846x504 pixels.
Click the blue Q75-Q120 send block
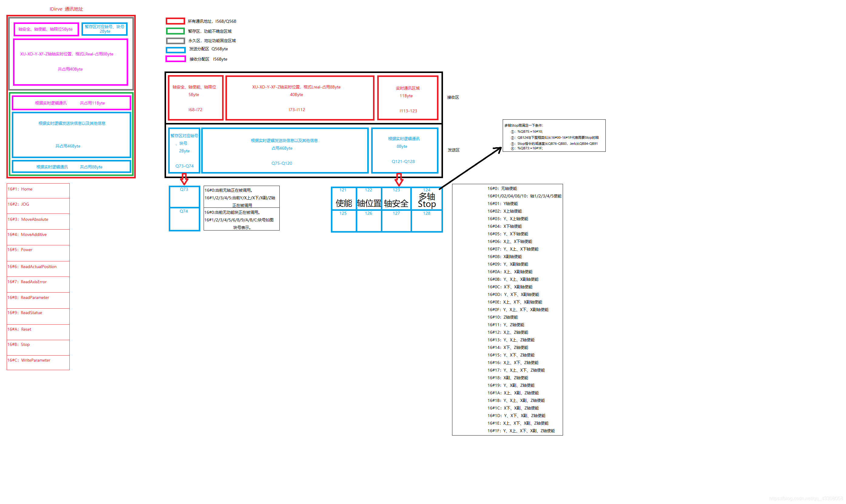(285, 151)
